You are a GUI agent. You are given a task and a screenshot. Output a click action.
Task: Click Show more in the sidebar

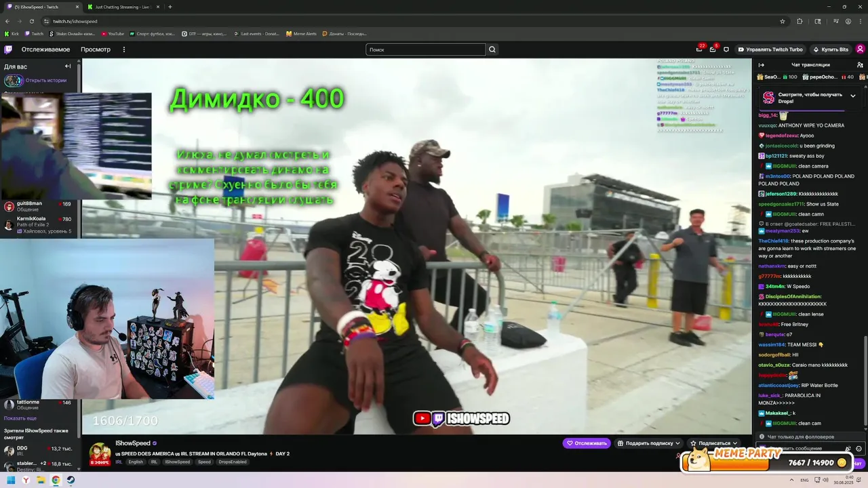[x=20, y=418]
